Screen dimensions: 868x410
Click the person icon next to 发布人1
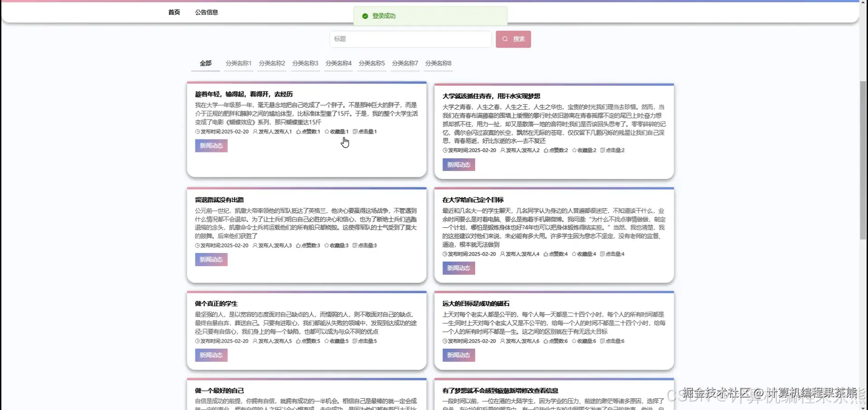(254, 131)
